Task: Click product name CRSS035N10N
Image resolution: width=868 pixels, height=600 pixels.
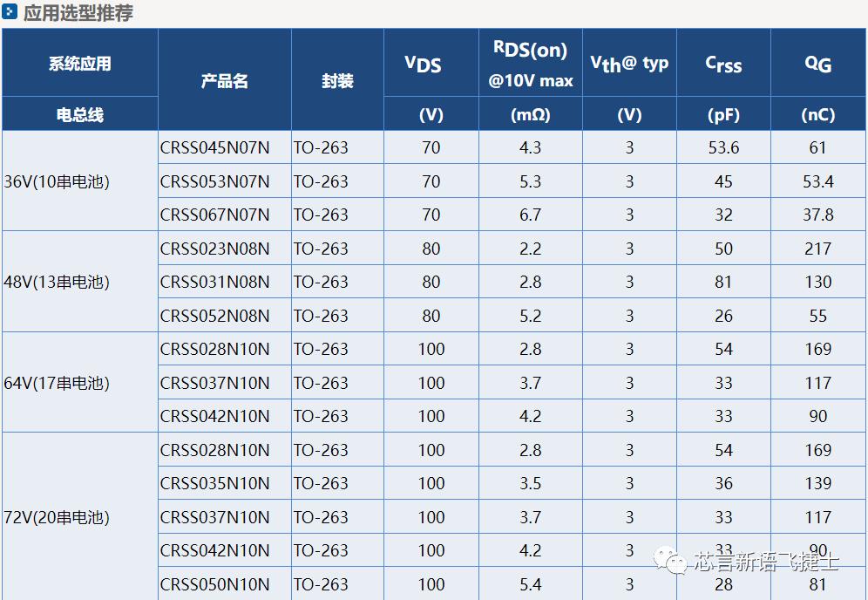Action: (214, 484)
